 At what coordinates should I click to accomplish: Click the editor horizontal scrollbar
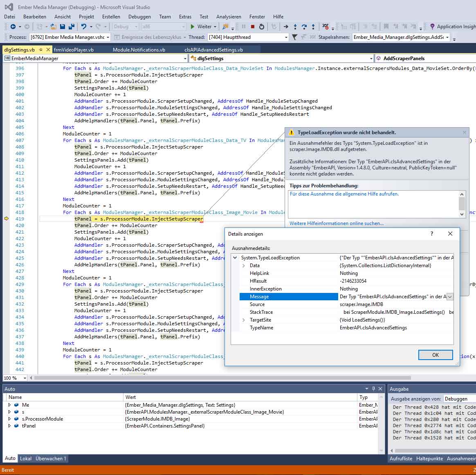point(222,378)
